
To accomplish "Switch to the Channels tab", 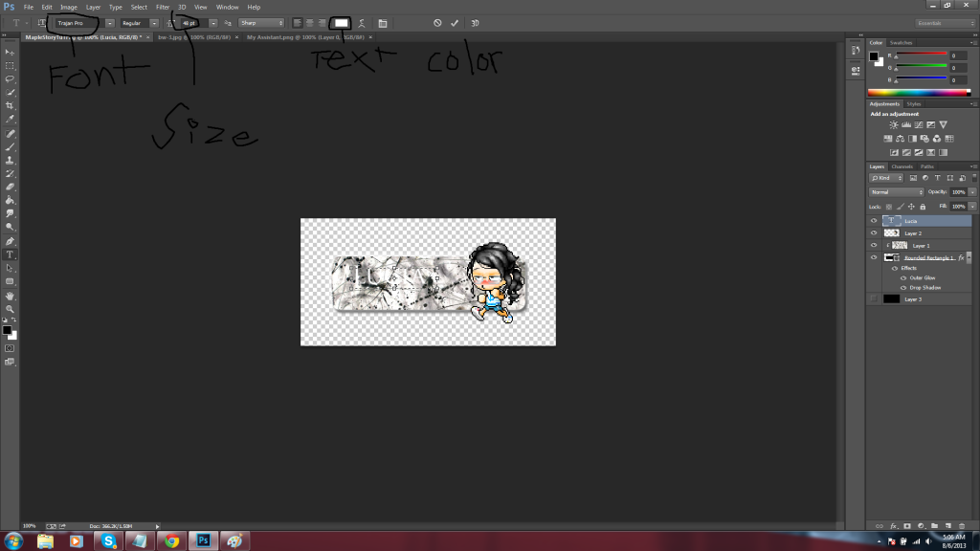I will click(x=902, y=166).
